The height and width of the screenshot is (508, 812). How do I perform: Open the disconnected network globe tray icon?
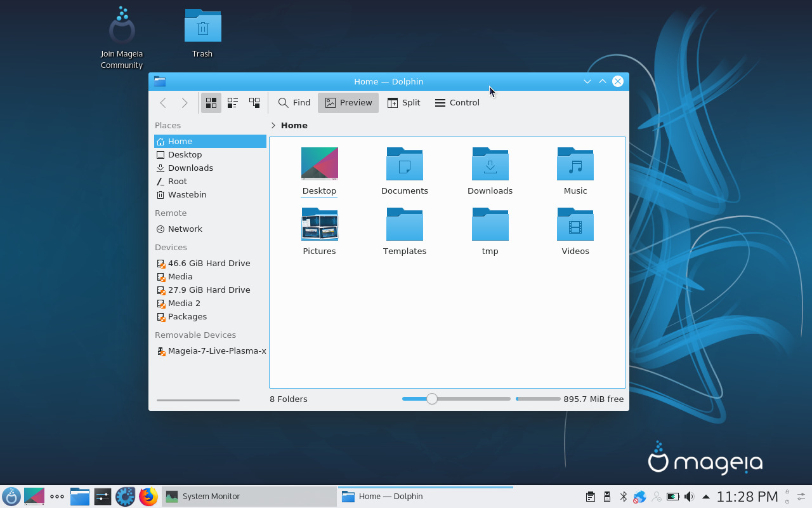pyautogui.click(x=639, y=497)
